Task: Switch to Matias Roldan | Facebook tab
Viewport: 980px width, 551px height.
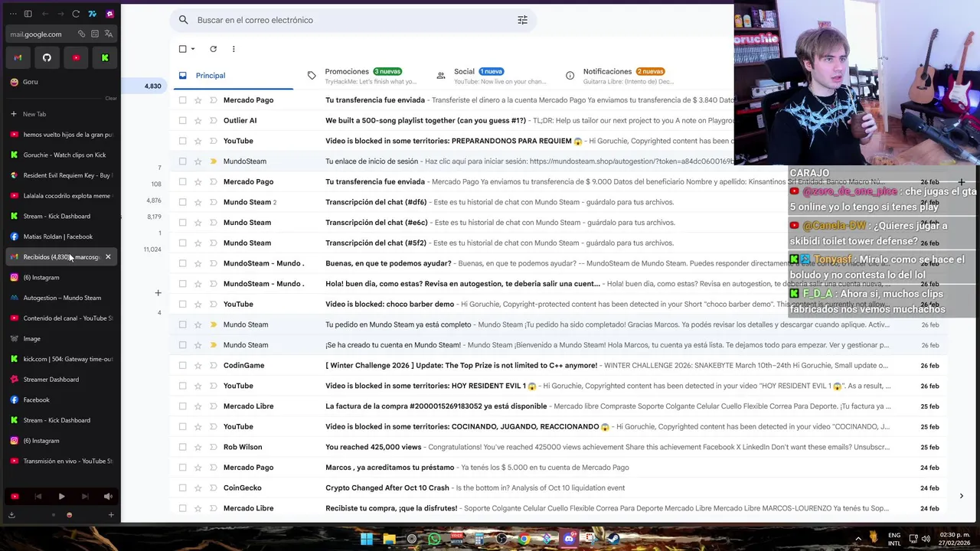Action: pos(60,236)
